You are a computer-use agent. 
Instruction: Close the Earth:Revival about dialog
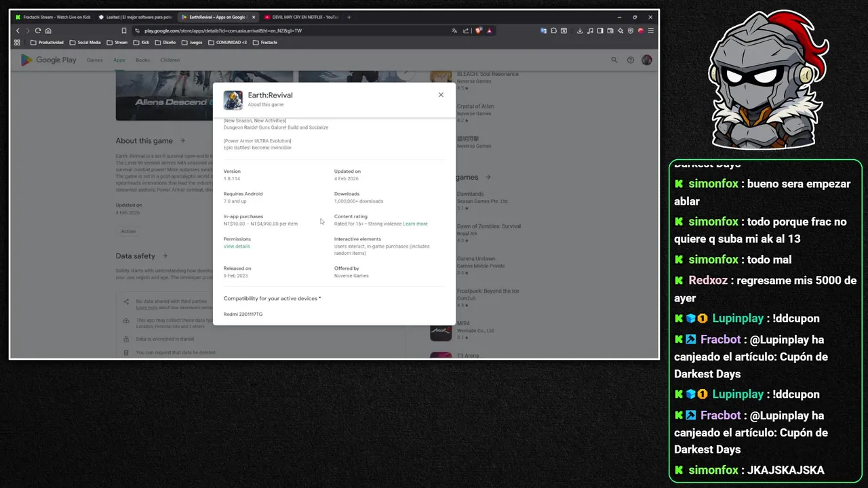441,95
